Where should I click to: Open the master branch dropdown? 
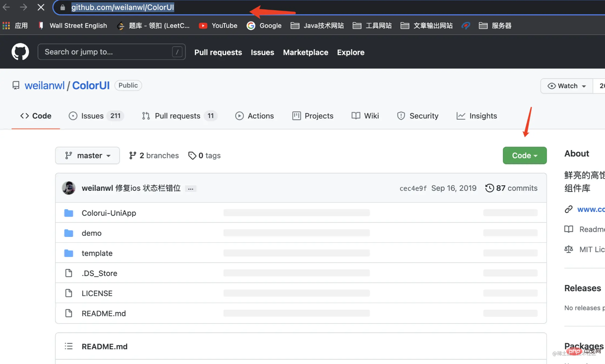click(87, 156)
